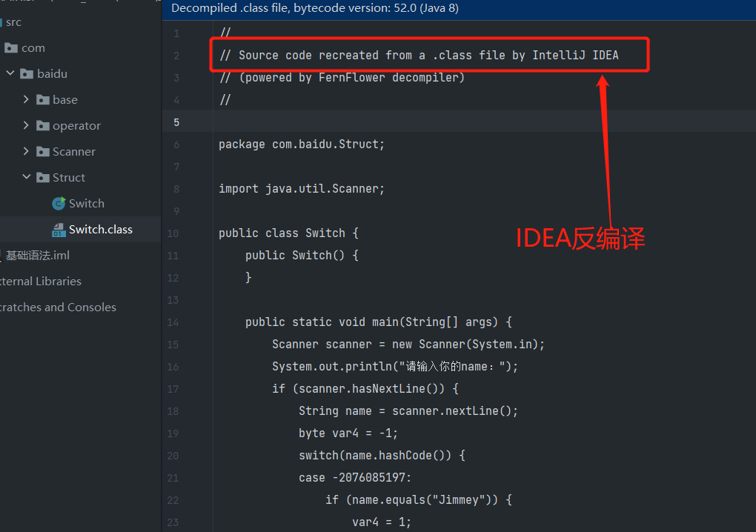Select the baidu package row
Viewport: 756px width, 532px height.
[x=81, y=74]
